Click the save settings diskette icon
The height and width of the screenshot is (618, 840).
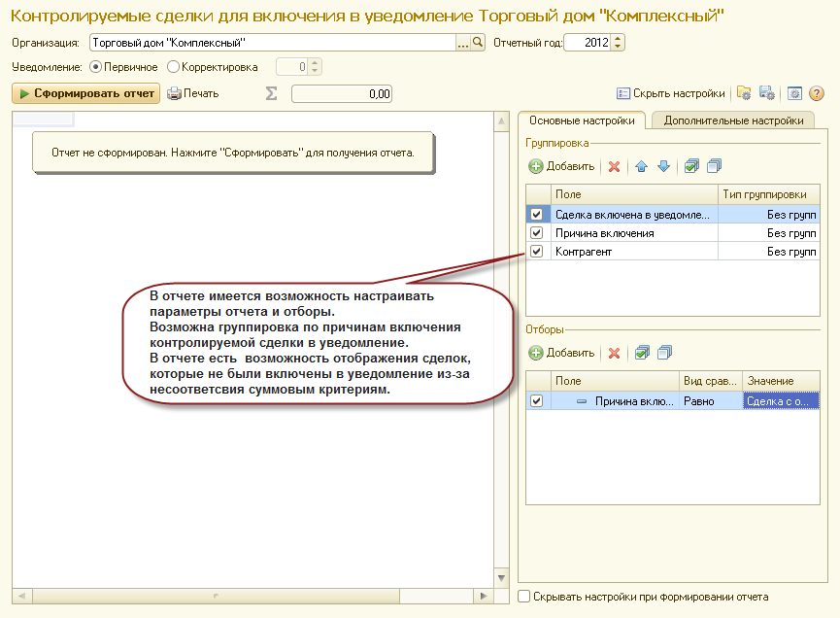click(x=766, y=93)
